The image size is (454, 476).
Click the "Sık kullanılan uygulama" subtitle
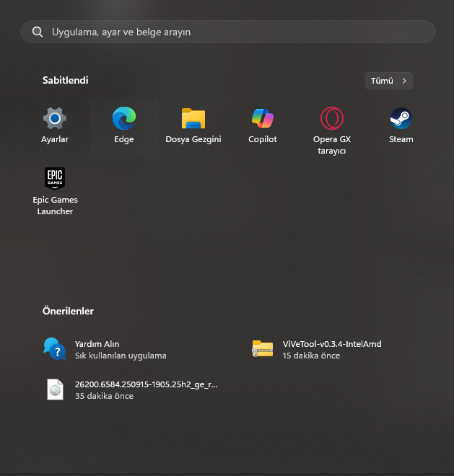tap(121, 356)
